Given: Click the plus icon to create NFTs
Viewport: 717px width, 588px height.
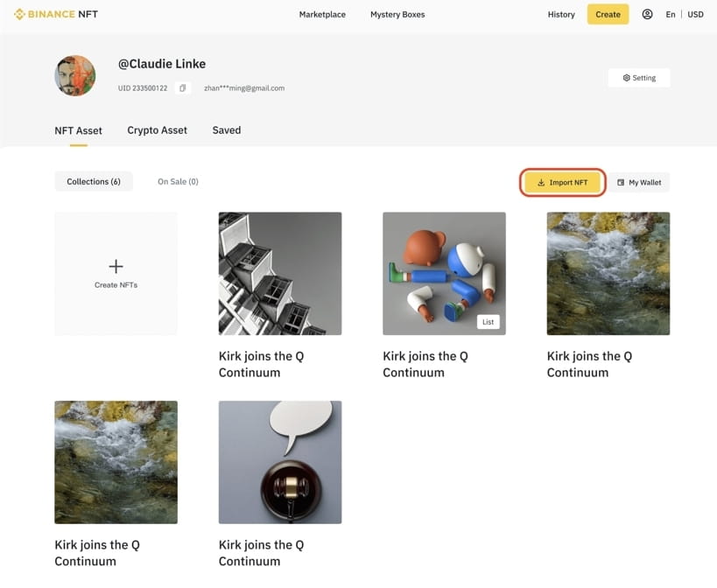Looking at the screenshot, I should [116, 266].
